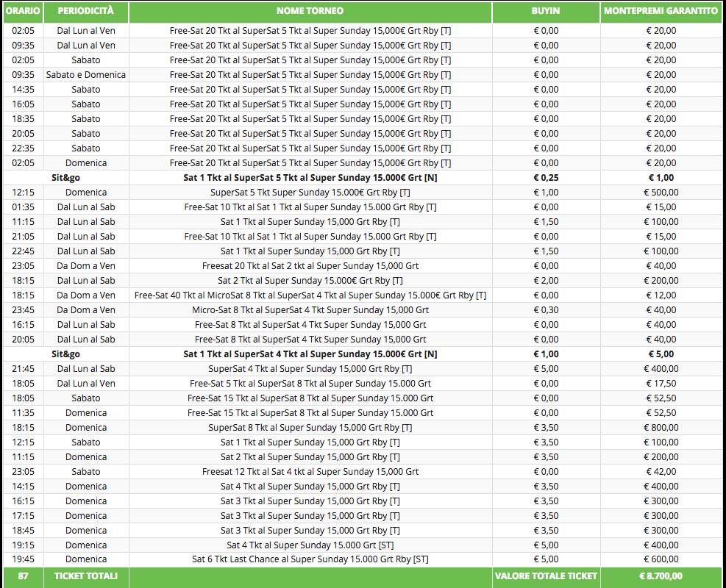Click 'SuperSat 4 Tkt al Super Sunday 15,000 Grt Rby [T]'

pyautogui.click(x=310, y=369)
